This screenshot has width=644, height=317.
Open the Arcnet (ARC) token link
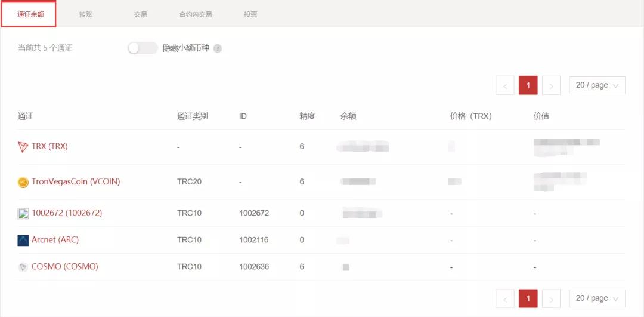[55, 240]
